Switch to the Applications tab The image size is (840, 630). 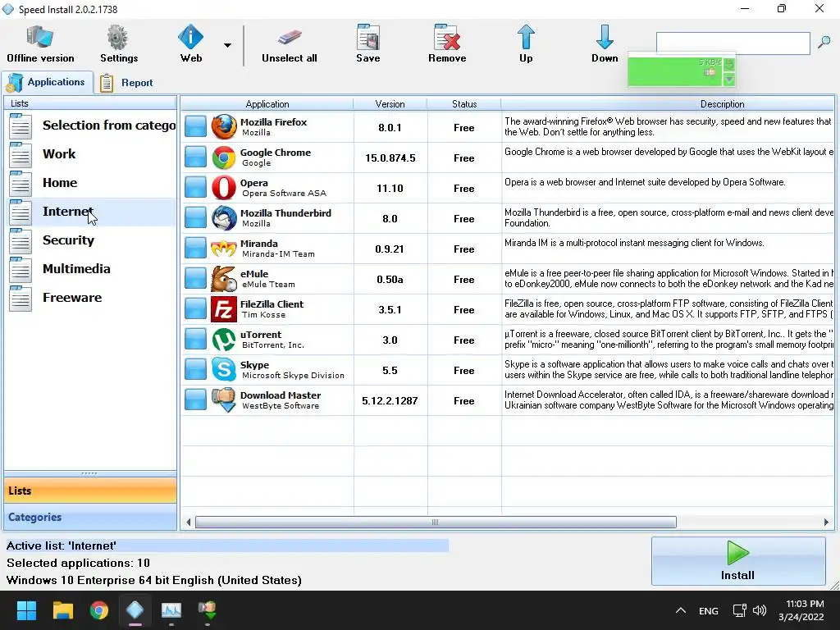point(47,83)
